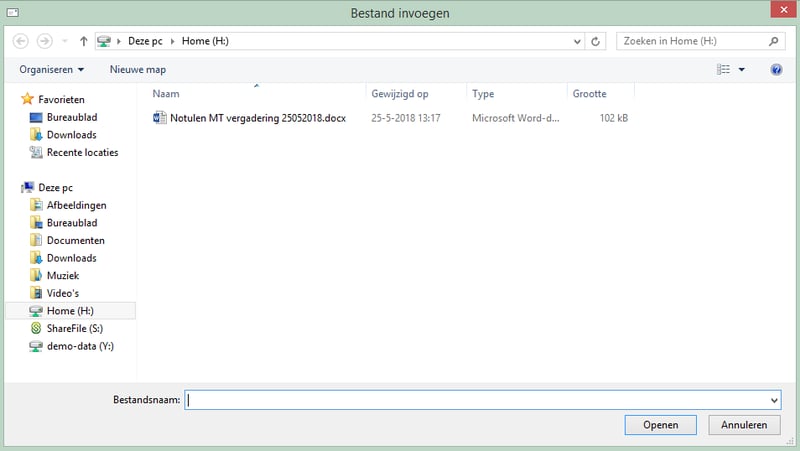Click the dialog system icon in title bar
This screenshot has height=451, width=800.
click(13, 13)
